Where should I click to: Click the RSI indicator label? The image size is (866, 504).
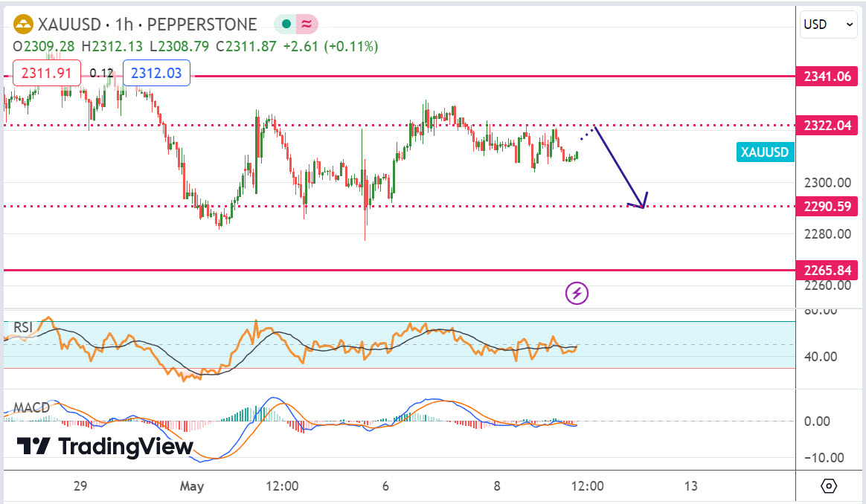(25, 328)
